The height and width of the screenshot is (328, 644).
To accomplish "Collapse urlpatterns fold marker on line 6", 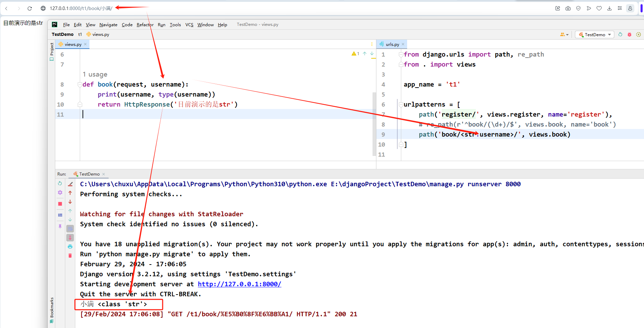I will click(401, 105).
